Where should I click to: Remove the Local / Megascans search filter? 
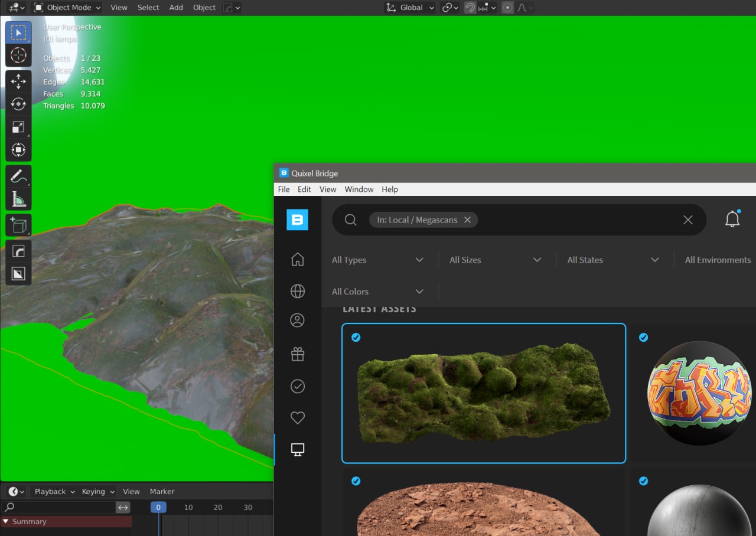[x=467, y=220]
